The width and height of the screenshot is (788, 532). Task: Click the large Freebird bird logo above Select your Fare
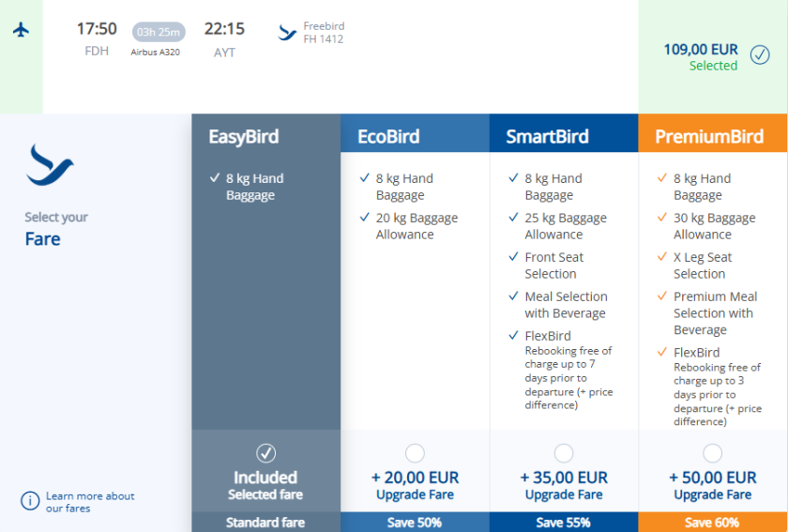click(x=51, y=166)
